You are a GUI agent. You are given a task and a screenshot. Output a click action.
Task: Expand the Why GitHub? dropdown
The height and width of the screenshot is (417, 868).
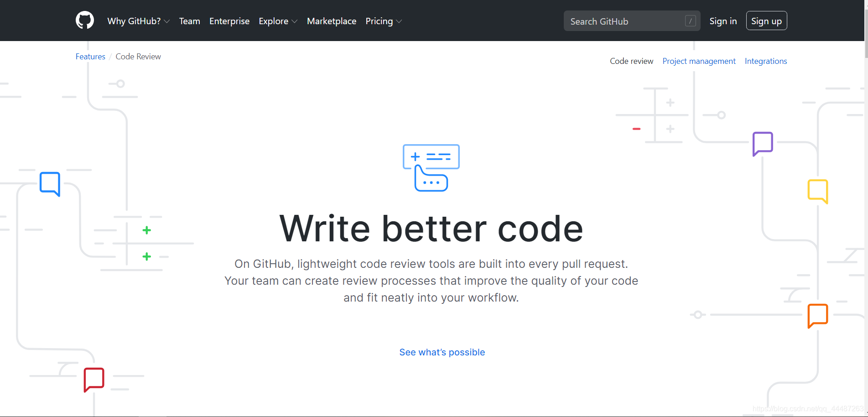[x=139, y=21]
